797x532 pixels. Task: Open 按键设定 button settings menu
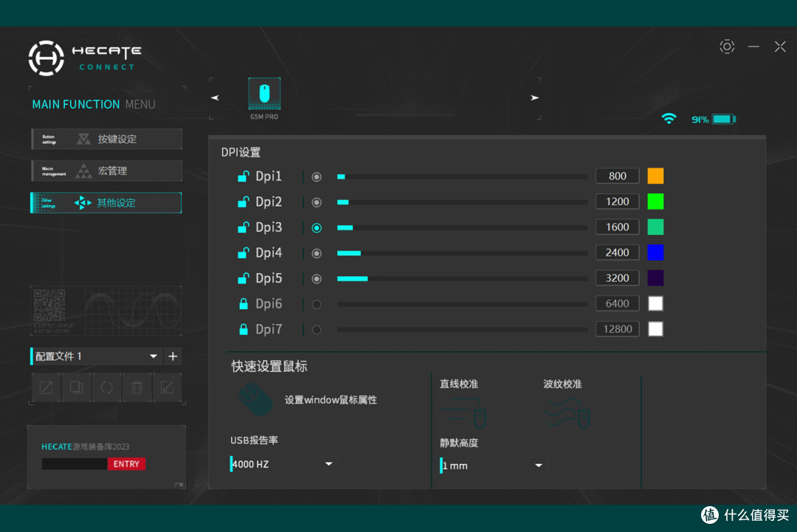tap(107, 139)
